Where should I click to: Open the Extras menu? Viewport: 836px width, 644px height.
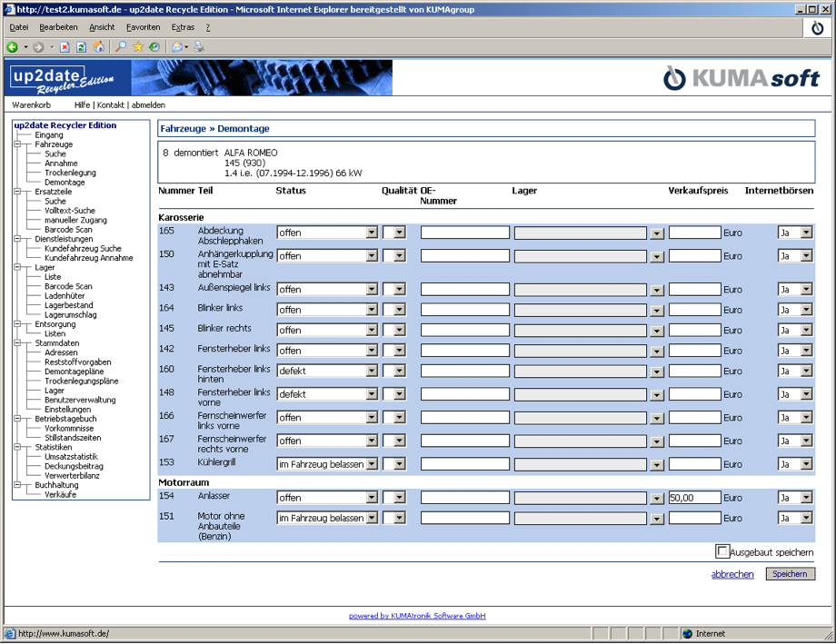pos(183,27)
